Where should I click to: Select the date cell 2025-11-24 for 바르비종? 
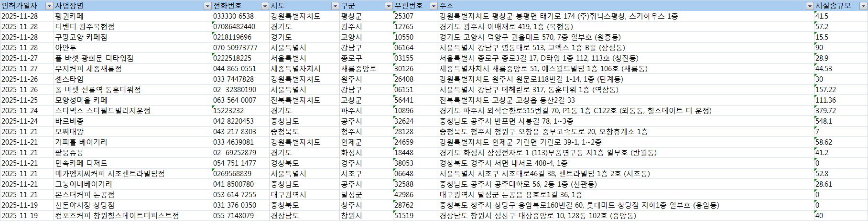click(27, 121)
